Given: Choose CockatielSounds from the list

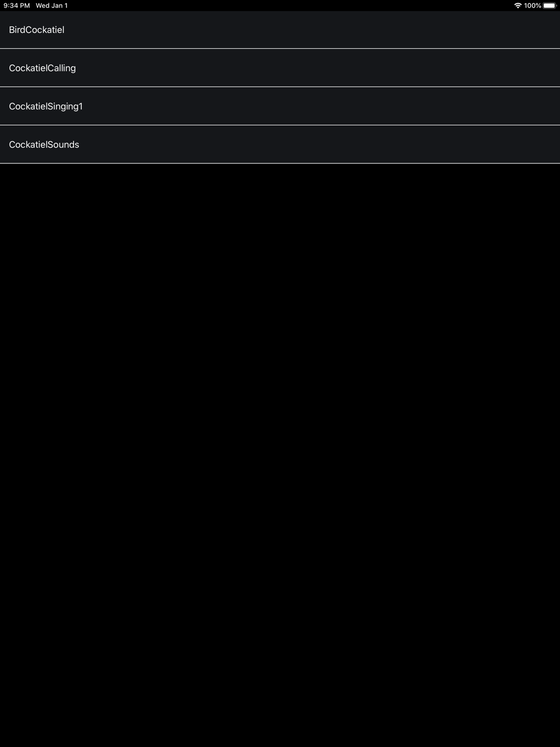Looking at the screenshot, I should pos(280,144).
